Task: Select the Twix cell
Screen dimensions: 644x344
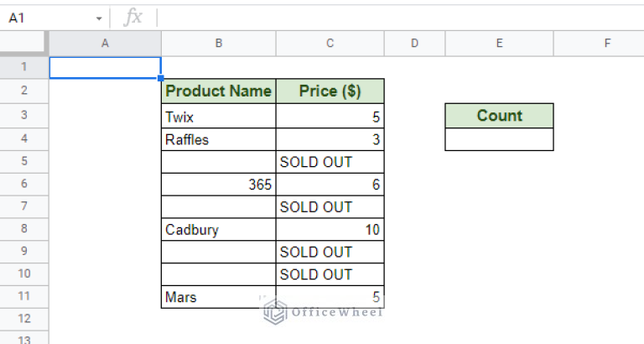Action: pyautogui.click(x=219, y=117)
